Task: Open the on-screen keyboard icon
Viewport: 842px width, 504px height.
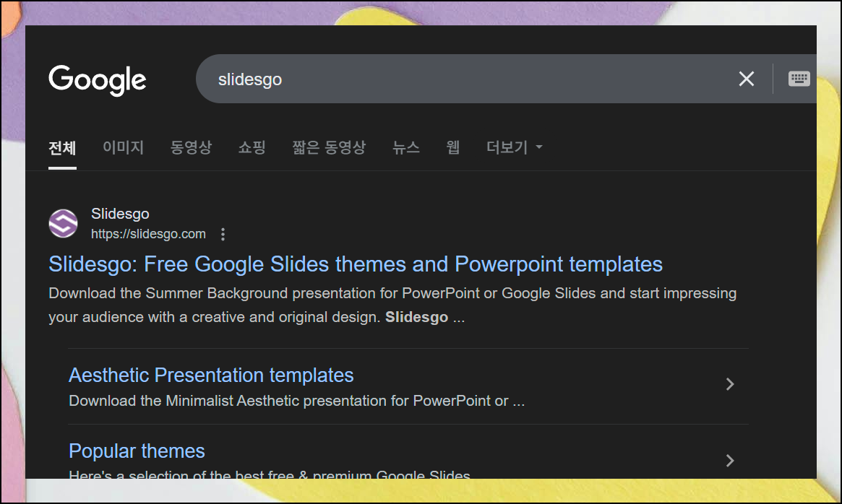Action: click(x=799, y=79)
